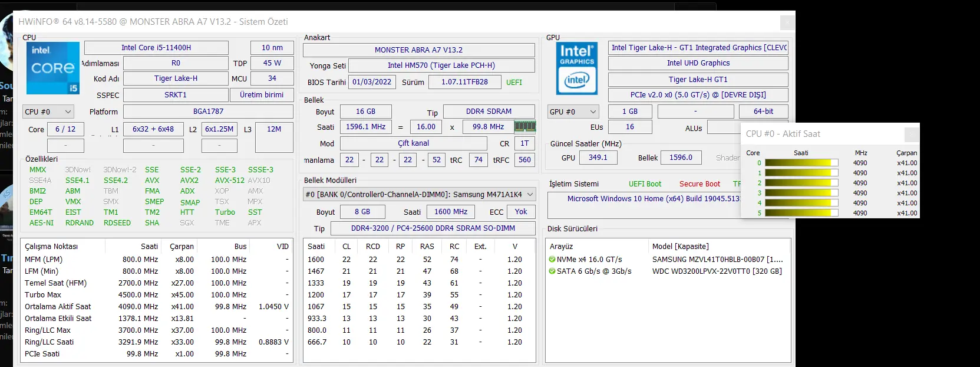980x367 pixels.
Task: Click the SRKT1 SSPEC value
Action: coord(176,95)
